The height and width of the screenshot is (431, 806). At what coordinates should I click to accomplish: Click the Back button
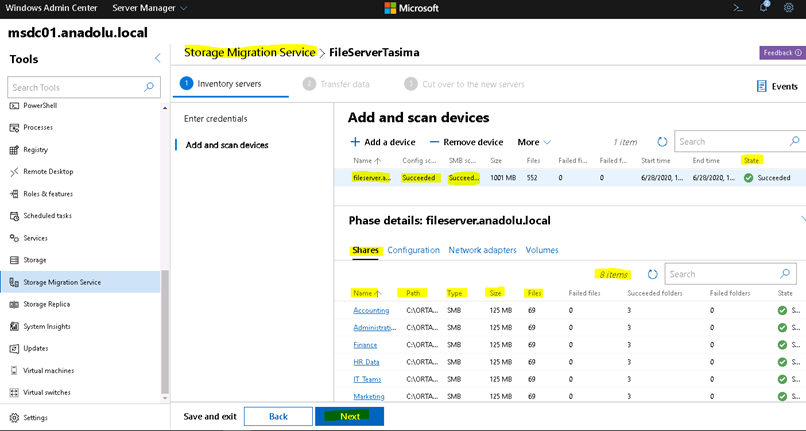click(x=278, y=417)
